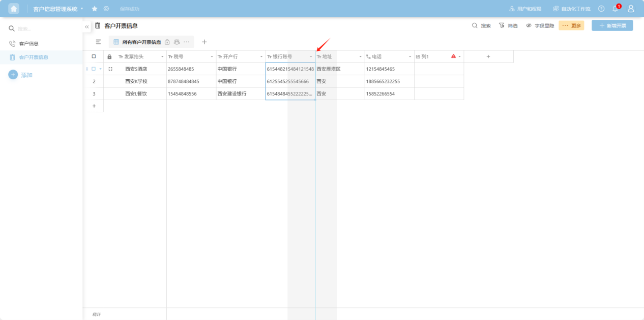The width and height of the screenshot is (644, 320).
Task: Collapse the sidebar with the double-chevron icon
Action: 87,26
